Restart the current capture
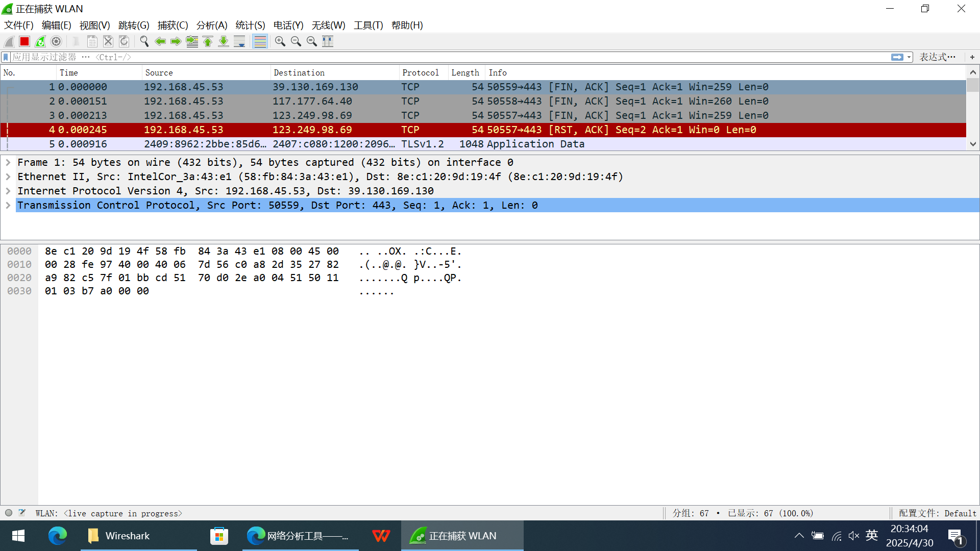 click(x=40, y=42)
